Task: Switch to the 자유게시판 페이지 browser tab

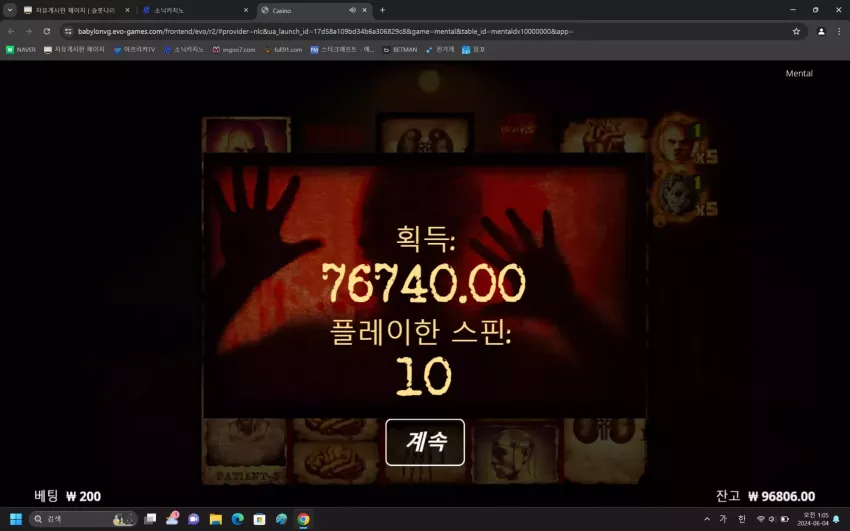Action: (x=75, y=10)
